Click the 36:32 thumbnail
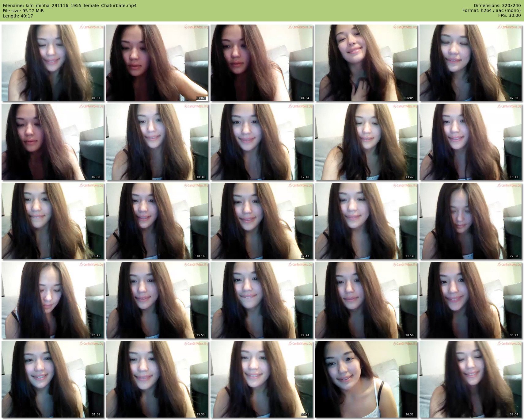 366,379
